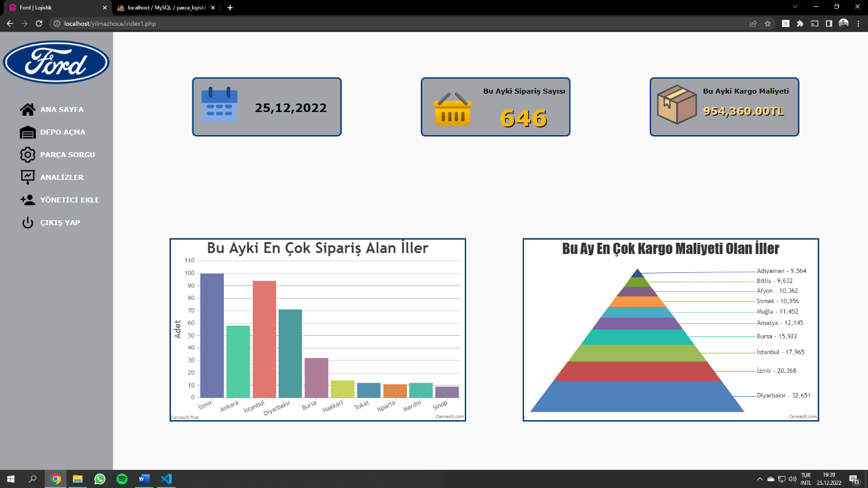This screenshot has height=488, width=868.
Task: Click the gear icon beside PARÇA SORGU
Action: pyautogui.click(x=28, y=155)
